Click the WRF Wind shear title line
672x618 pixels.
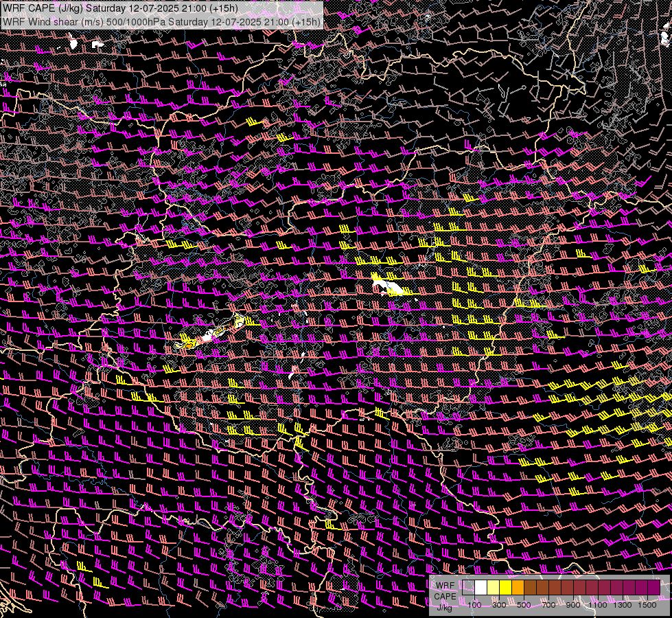click(x=161, y=22)
